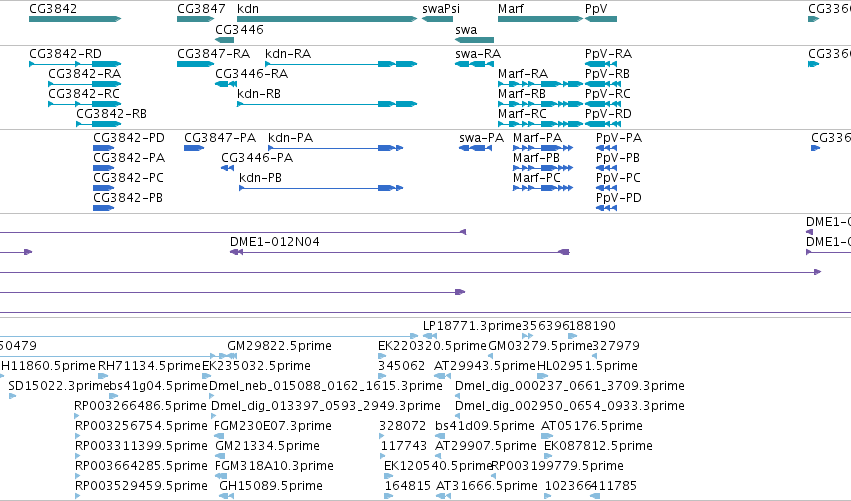The width and height of the screenshot is (851, 501).
Task: Click the EK220320.5prime EST label
Action: [432, 346]
